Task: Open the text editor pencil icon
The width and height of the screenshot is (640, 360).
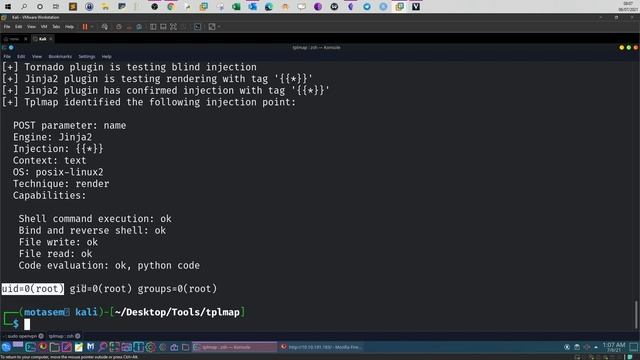Action: tap(67, 347)
